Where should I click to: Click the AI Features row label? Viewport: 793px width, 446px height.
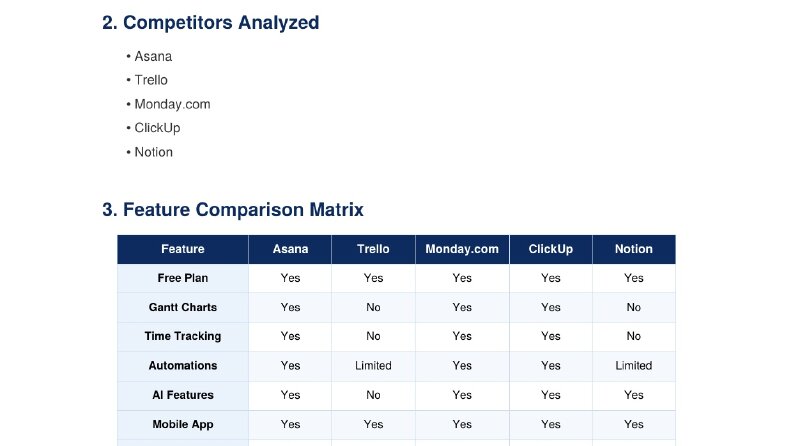click(x=183, y=395)
